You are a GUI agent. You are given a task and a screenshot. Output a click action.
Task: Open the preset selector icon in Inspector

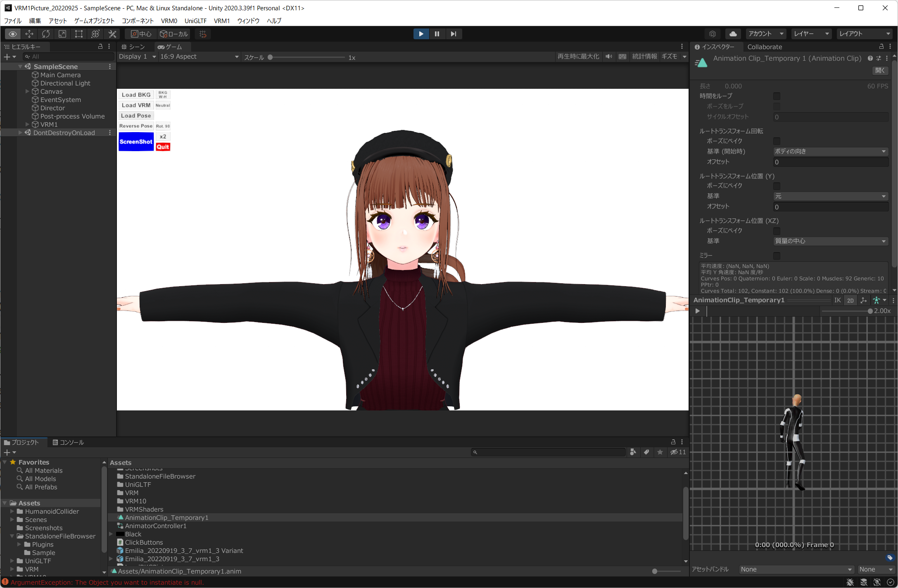879,58
